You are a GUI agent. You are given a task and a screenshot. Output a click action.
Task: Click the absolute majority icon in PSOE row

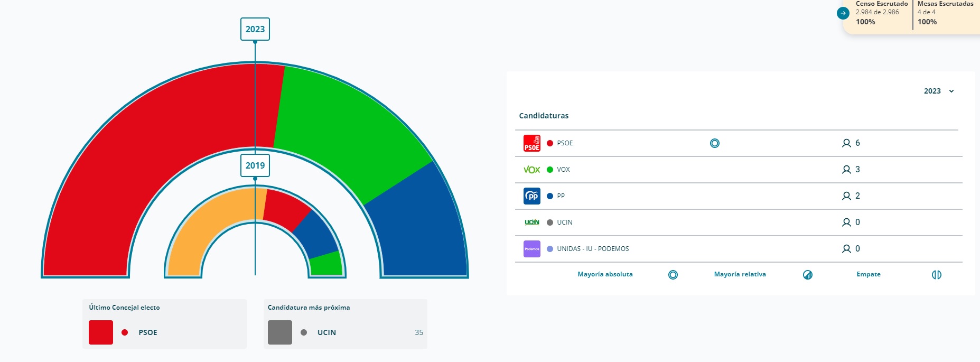[x=715, y=143]
